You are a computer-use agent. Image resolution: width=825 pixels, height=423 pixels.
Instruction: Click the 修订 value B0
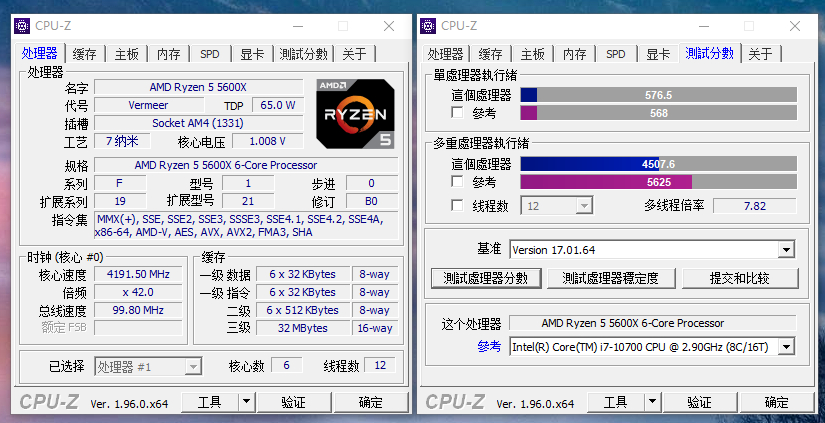[x=371, y=201]
